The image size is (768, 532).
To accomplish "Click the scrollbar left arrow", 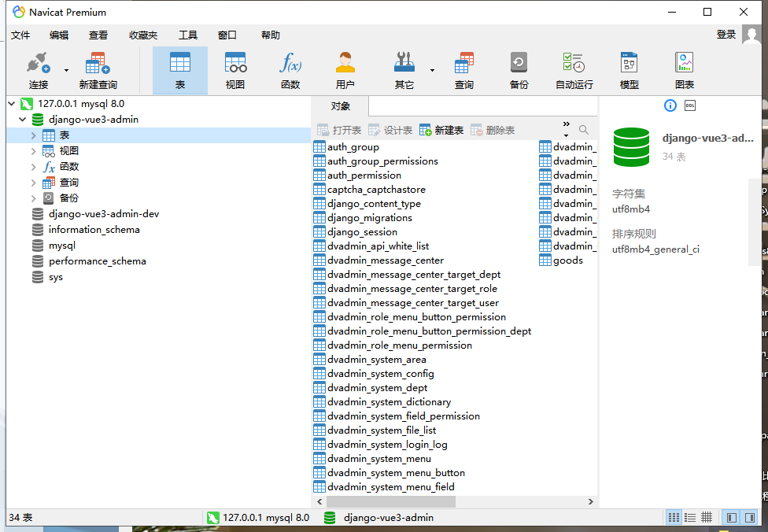I will point(319,501).
